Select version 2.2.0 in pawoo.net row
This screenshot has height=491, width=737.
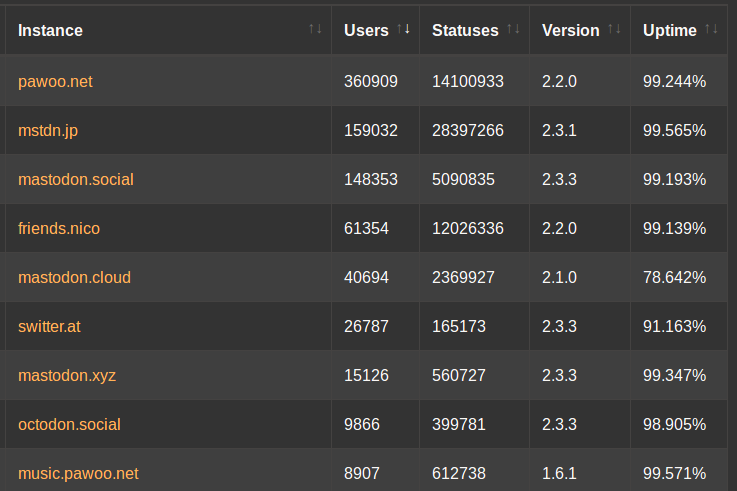(559, 82)
